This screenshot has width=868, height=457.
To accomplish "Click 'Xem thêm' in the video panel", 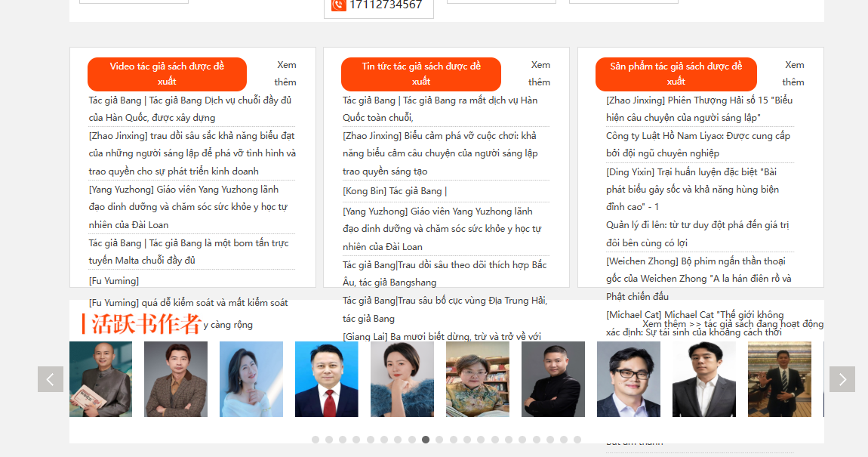I will click(285, 73).
